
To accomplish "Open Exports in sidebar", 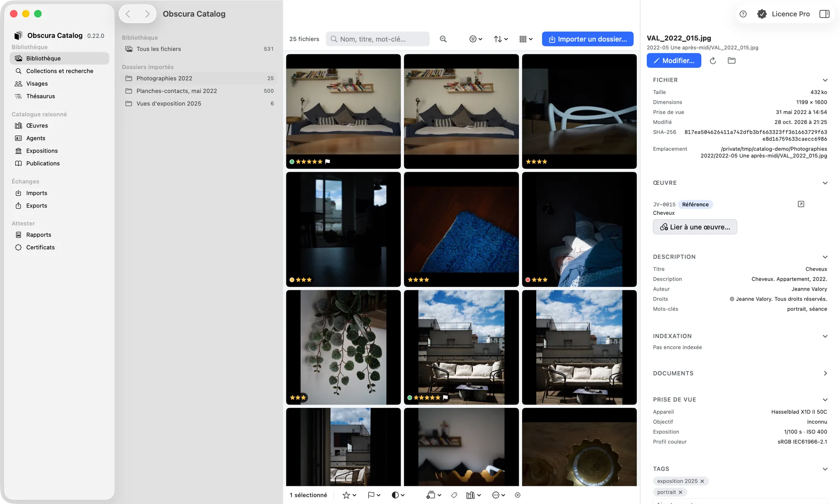I will (59, 206).
